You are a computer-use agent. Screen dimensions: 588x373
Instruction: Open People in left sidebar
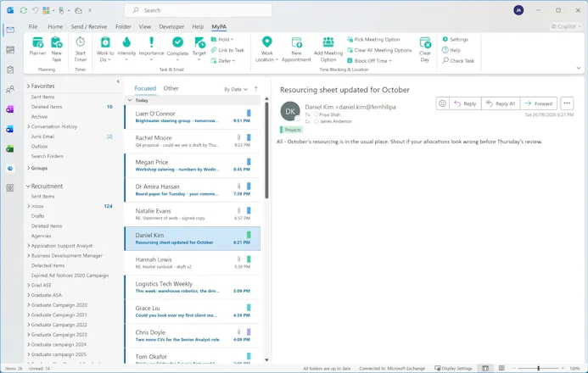[10, 89]
